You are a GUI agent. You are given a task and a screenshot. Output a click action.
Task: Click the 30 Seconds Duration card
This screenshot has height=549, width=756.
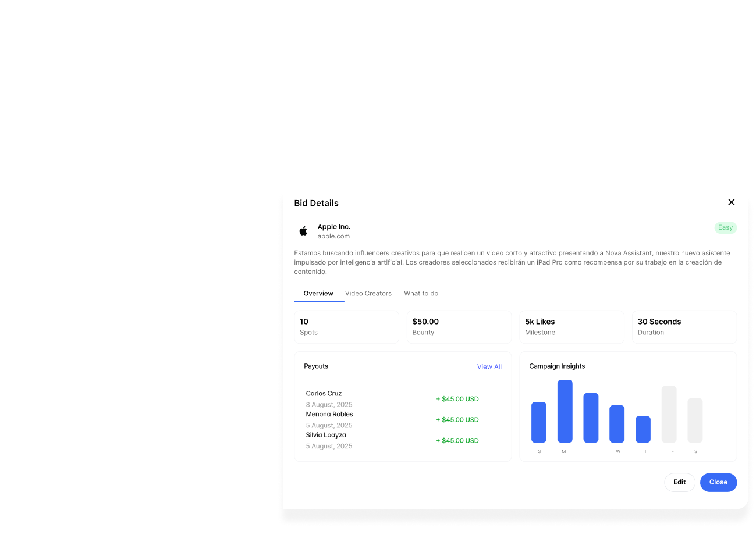point(684,327)
